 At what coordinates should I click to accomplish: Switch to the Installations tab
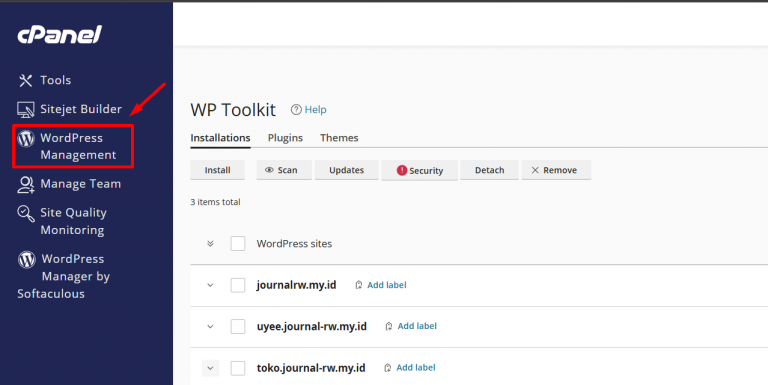pos(220,138)
